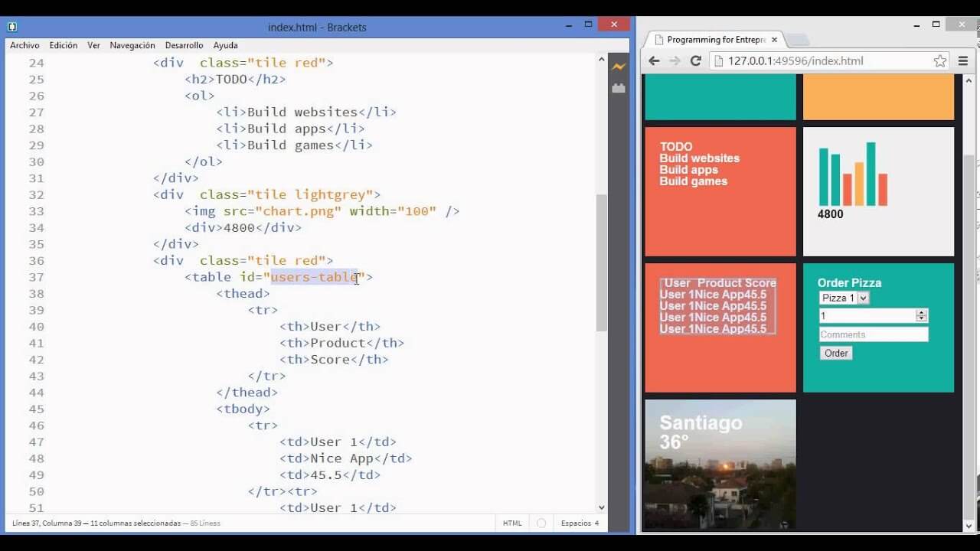
Task: Open the Extension Manager brick icon
Action: coord(619,89)
